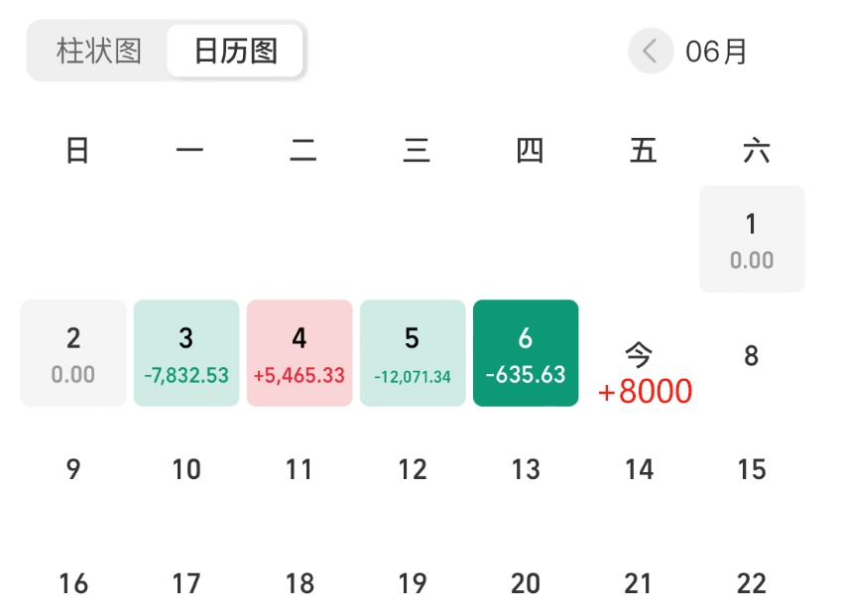The height and width of the screenshot is (616, 843).
Task: Choose date 18 on the calendar
Action: coord(300,583)
